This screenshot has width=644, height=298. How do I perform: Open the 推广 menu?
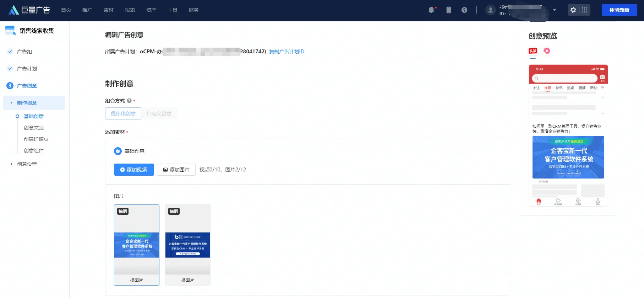coord(87,10)
